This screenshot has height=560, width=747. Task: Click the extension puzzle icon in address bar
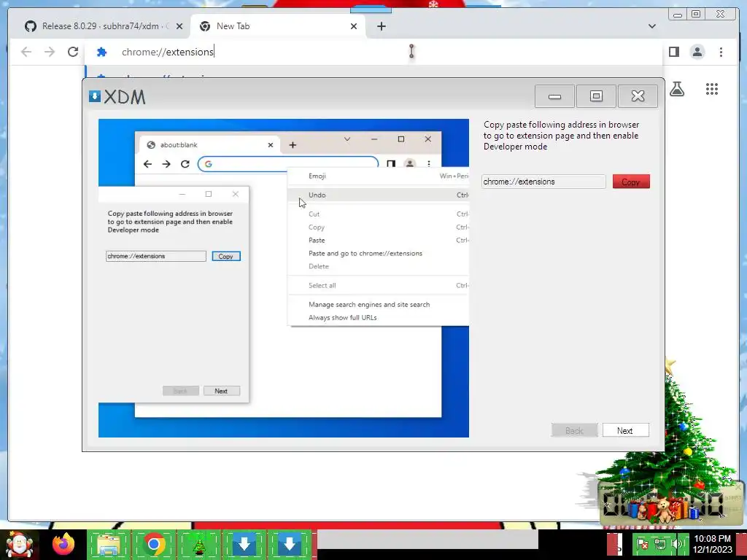tap(101, 52)
